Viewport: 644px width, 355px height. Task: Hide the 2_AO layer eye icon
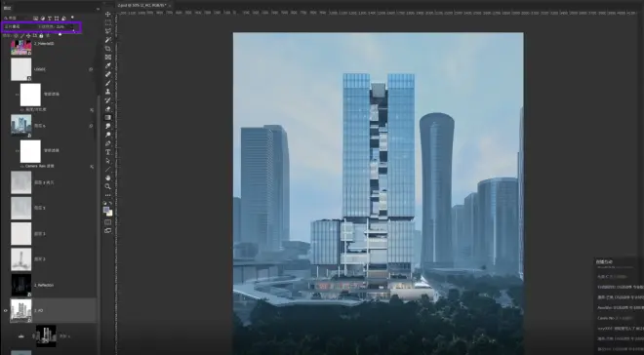[x=5, y=311]
